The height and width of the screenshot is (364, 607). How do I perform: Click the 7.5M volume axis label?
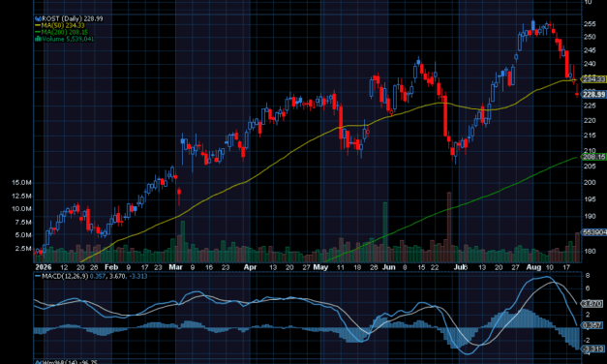click(x=23, y=223)
